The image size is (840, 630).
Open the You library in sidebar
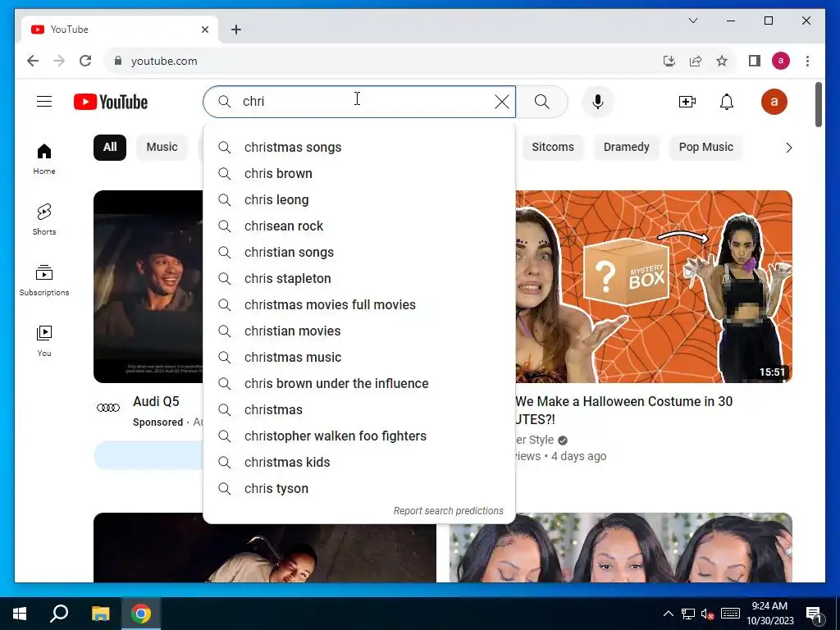point(44,340)
